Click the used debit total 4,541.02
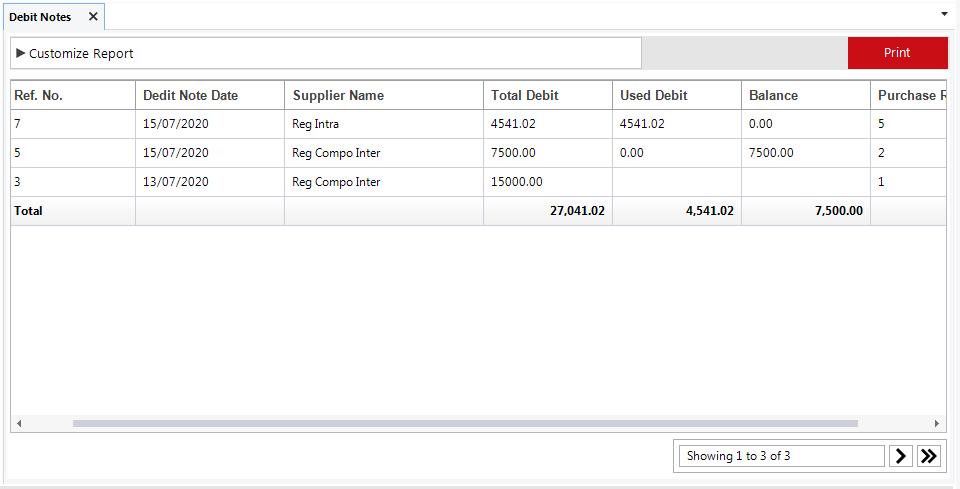This screenshot has height=489, width=960. [x=710, y=211]
